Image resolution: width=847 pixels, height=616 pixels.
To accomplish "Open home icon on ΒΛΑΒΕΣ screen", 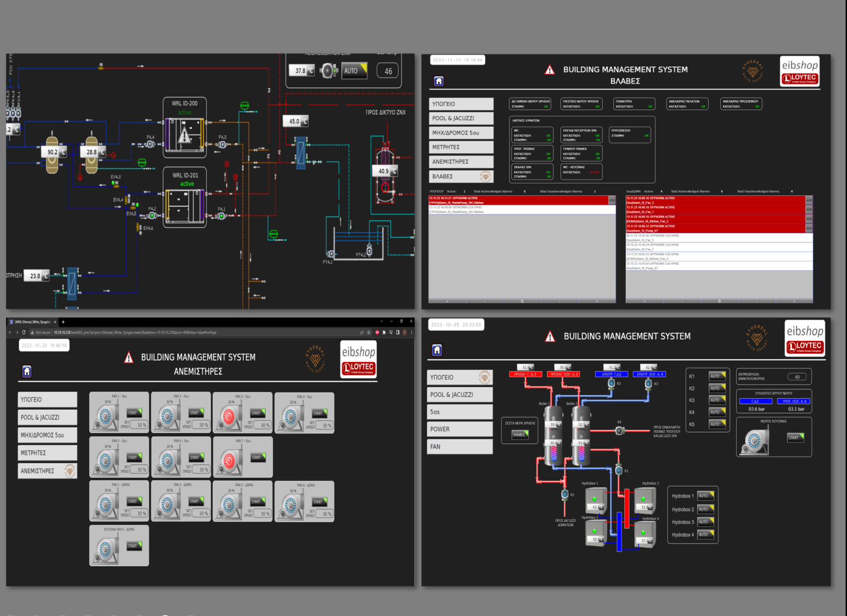I will point(439,81).
